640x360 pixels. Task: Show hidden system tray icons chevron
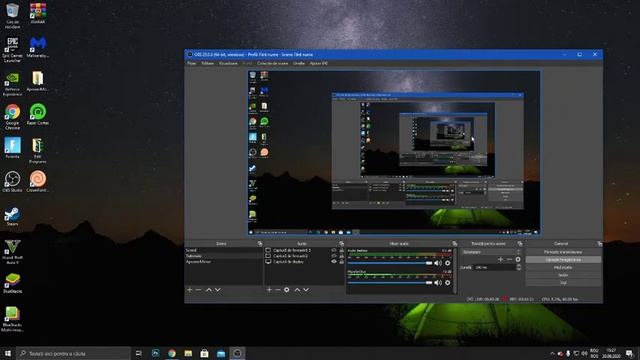(552, 353)
